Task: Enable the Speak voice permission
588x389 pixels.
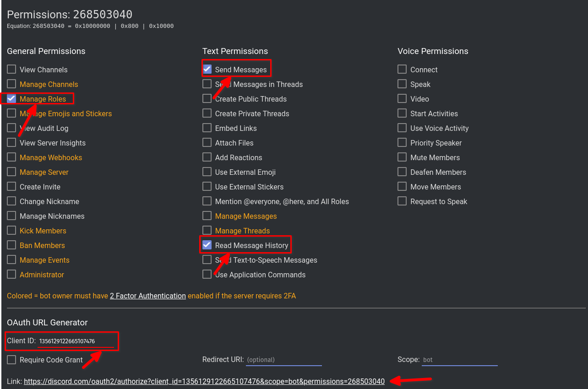Action: click(x=402, y=84)
